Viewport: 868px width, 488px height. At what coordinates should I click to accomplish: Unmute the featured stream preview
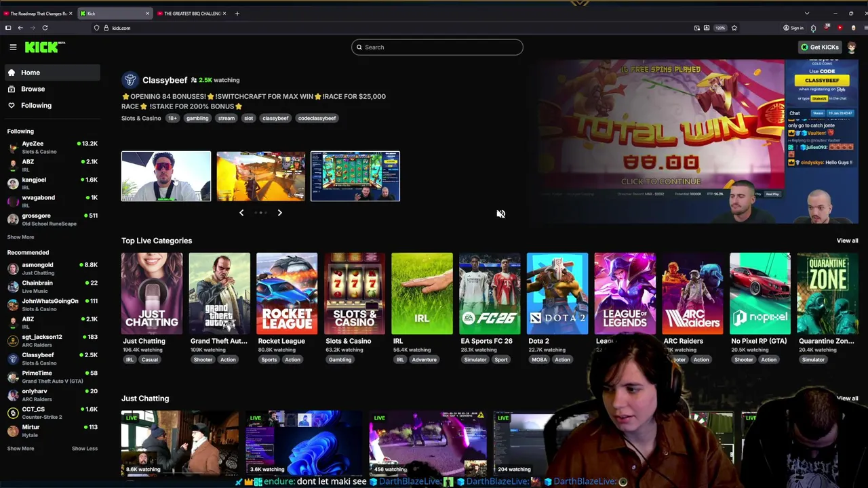coord(500,213)
